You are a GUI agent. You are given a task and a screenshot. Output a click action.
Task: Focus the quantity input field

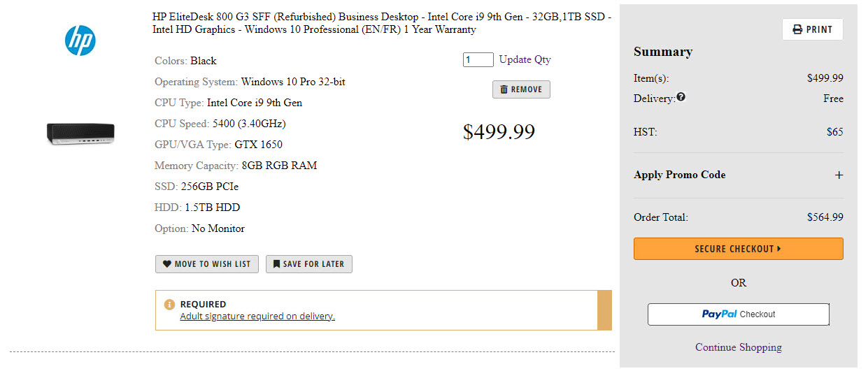tap(478, 60)
